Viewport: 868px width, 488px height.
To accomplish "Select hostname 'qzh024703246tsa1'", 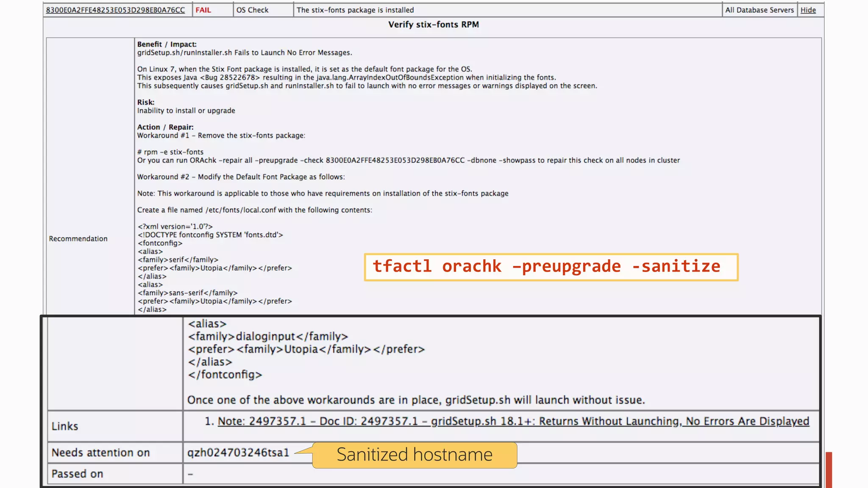I will click(238, 453).
